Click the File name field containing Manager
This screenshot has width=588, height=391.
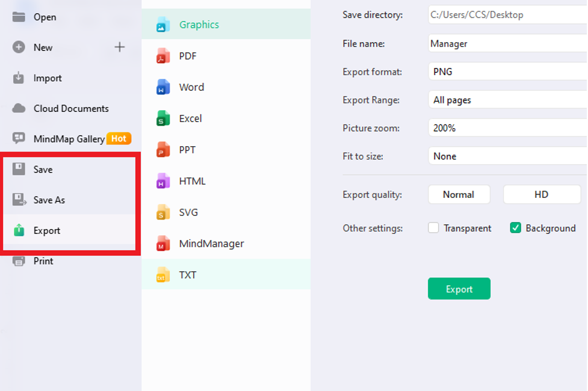[508, 43]
